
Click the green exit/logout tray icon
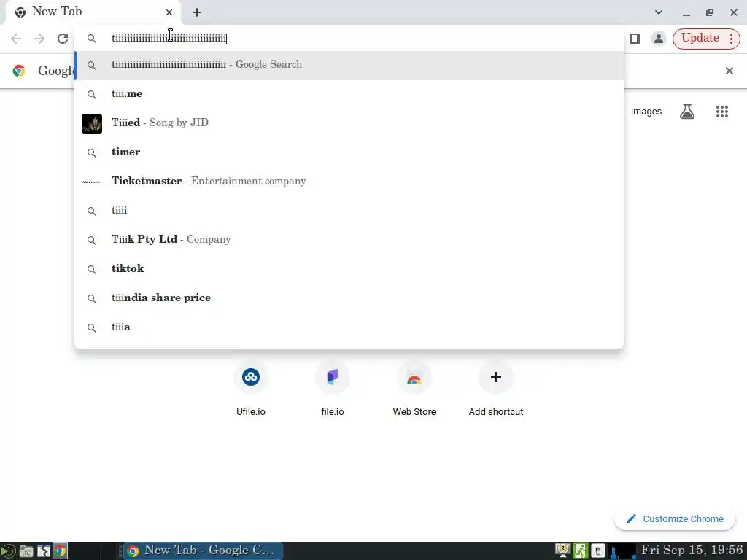click(580, 551)
